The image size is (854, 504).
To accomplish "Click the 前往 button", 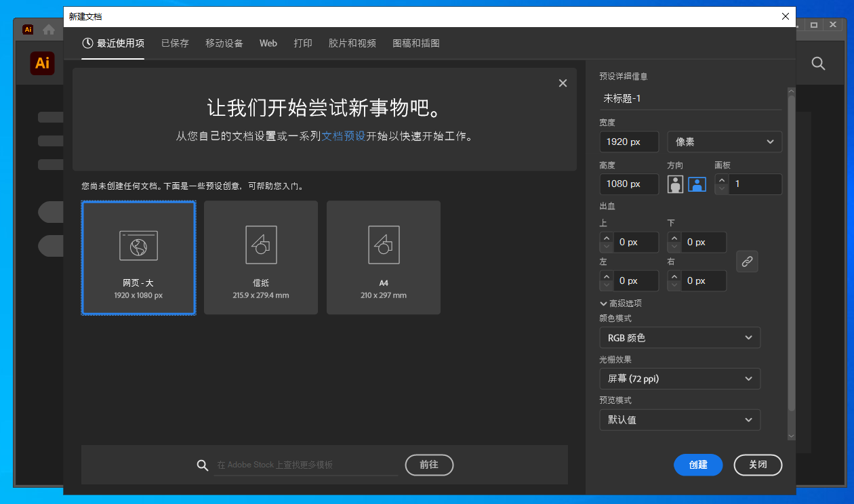I will coord(429,465).
